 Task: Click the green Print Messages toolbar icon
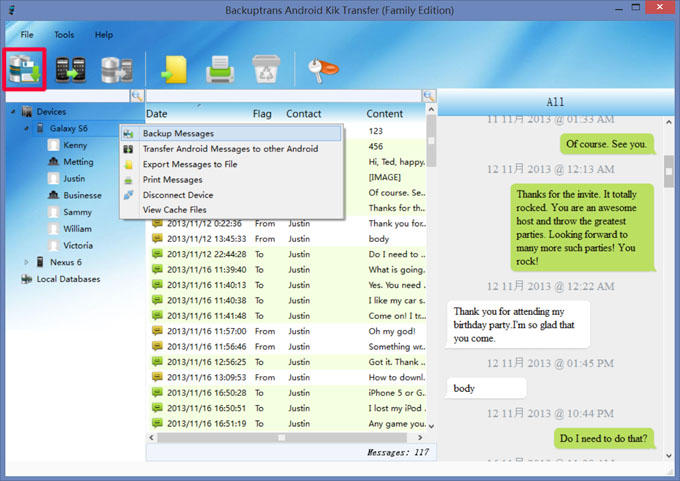pos(220,69)
